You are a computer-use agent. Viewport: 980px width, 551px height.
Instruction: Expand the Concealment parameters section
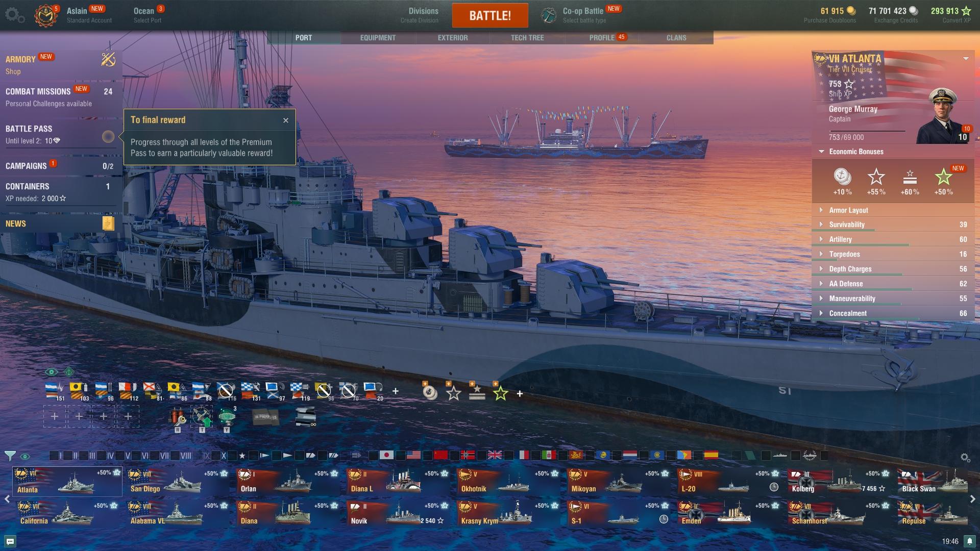(847, 313)
